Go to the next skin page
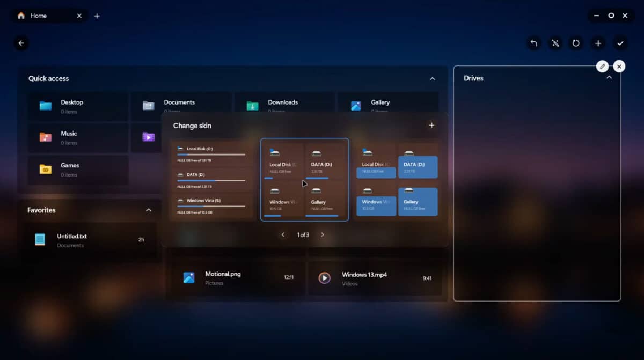 pyautogui.click(x=323, y=234)
